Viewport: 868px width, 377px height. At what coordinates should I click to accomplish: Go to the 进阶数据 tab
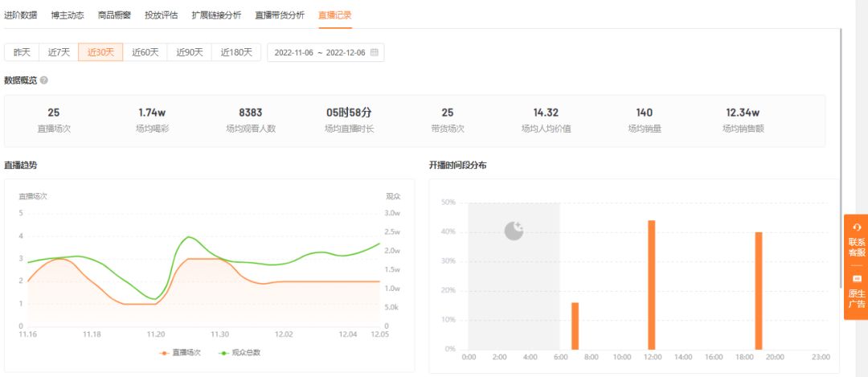20,15
